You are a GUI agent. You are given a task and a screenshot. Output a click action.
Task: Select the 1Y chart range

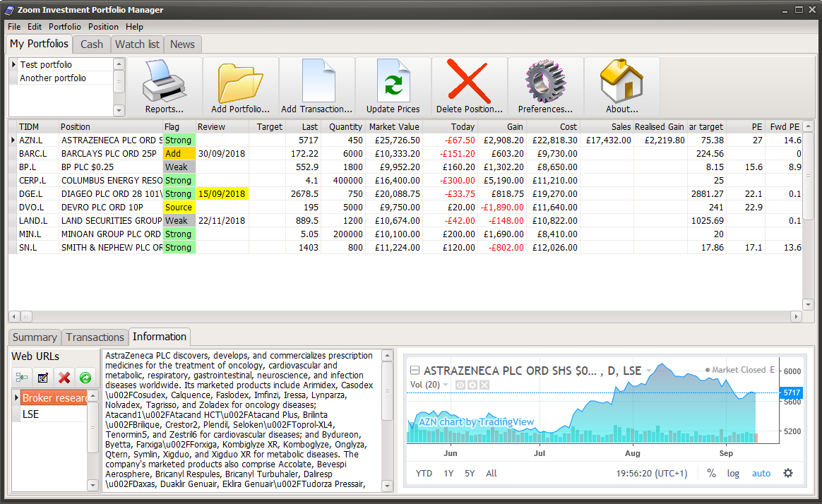pos(448,473)
